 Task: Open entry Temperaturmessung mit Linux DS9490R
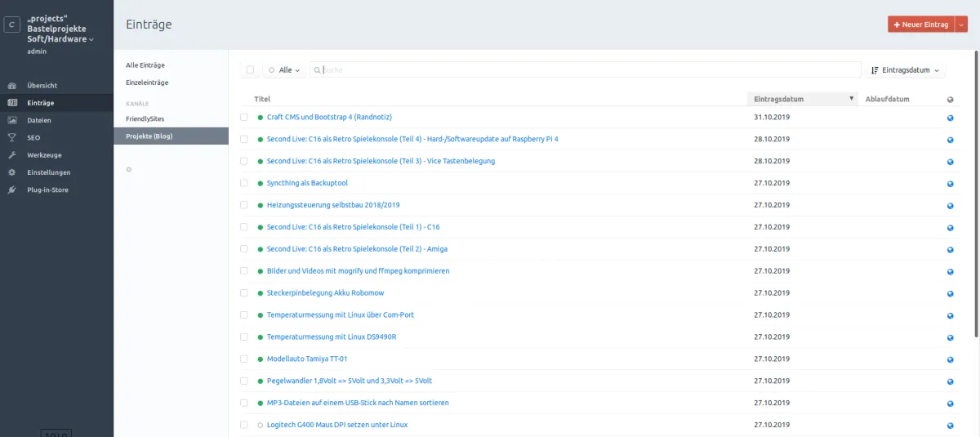pyautogui.click(x=332, y=337)
